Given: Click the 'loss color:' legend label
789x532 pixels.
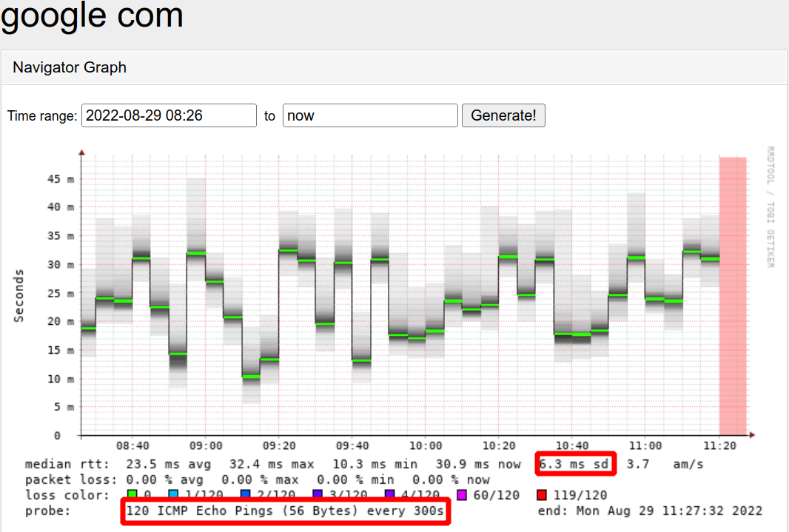Looking at the screenshot, I should point(67,495).
